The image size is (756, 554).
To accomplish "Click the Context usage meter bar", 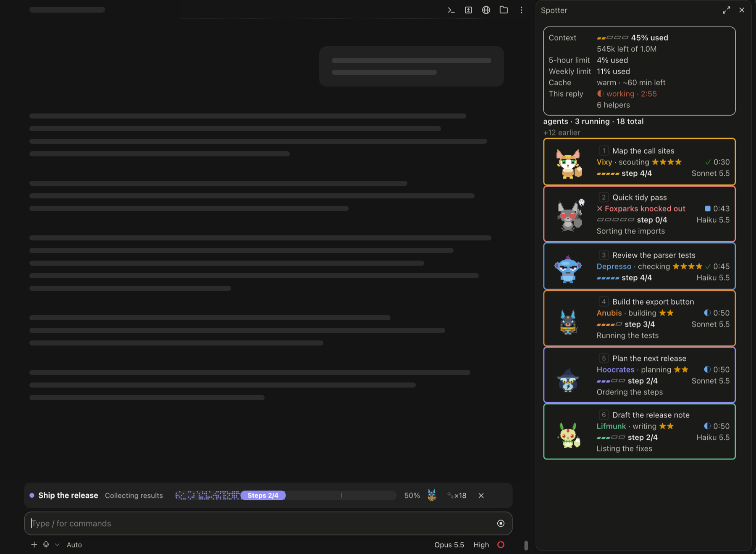I will pyautogui.click(x=612, y=38).
